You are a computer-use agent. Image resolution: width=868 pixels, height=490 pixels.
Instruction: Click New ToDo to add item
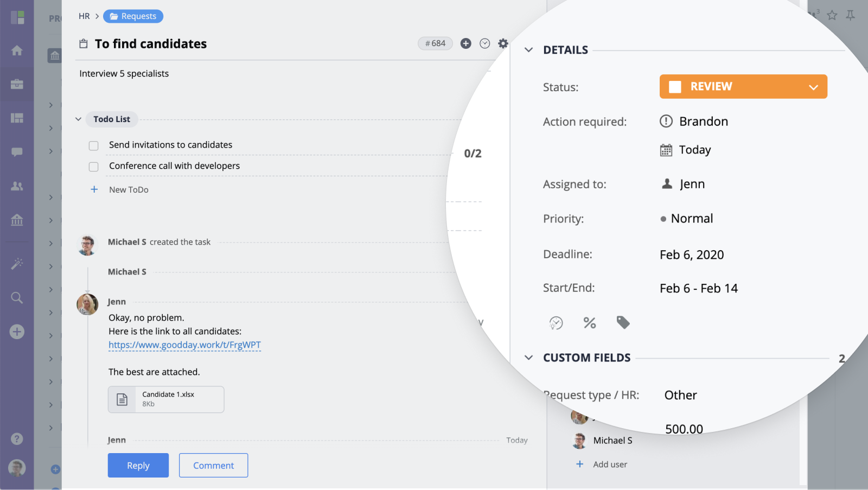click(x=129, y=189)
